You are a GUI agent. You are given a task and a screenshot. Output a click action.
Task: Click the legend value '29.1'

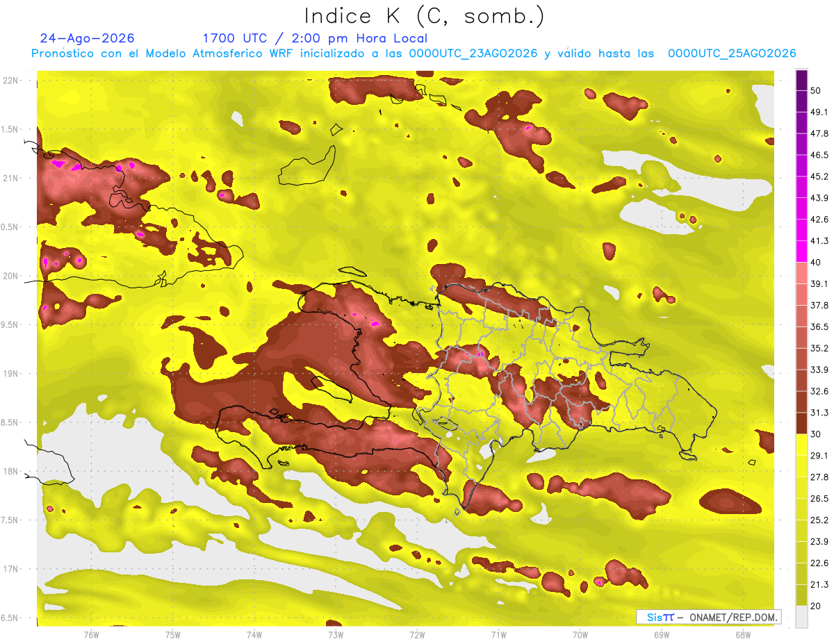(x=819, y=456)
